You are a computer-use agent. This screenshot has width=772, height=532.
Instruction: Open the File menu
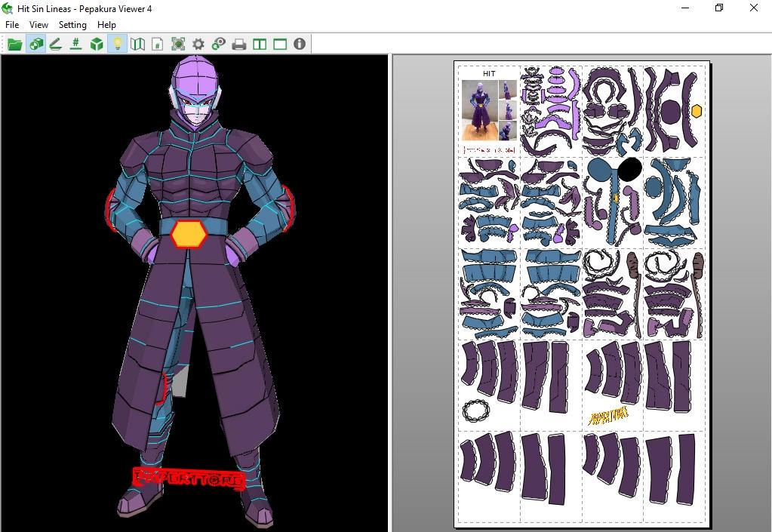pyautogui.click(x=12, y=25)
